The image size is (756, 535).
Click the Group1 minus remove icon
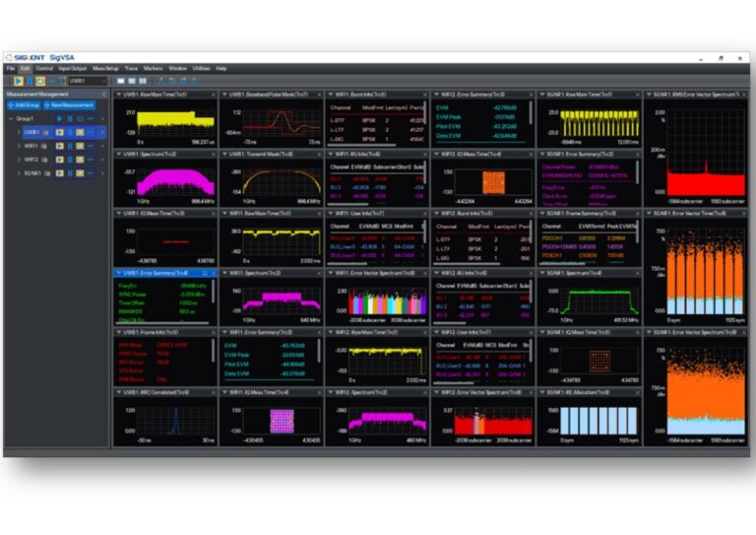[x=91, y=118]
